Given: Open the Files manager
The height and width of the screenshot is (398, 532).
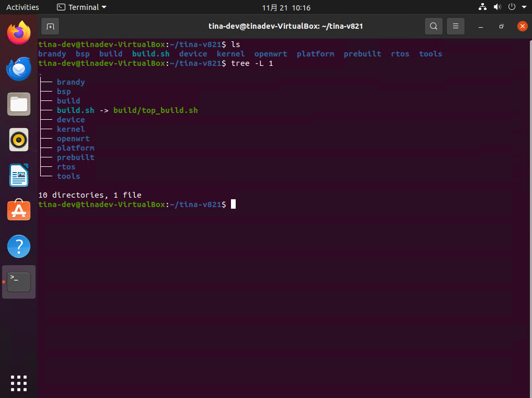Looking at the screenshot, I should [19, 104].
